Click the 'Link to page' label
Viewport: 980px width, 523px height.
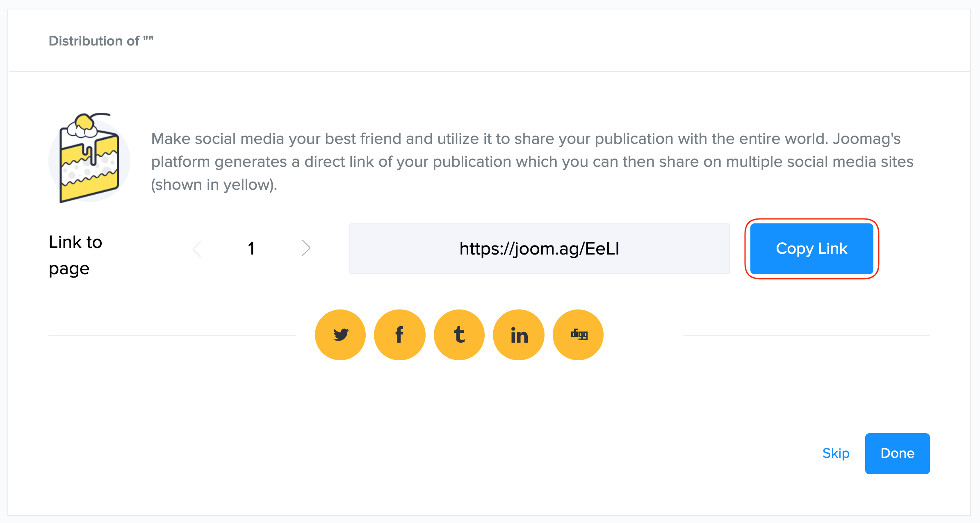pyautogui.click(x=75, y=255)
